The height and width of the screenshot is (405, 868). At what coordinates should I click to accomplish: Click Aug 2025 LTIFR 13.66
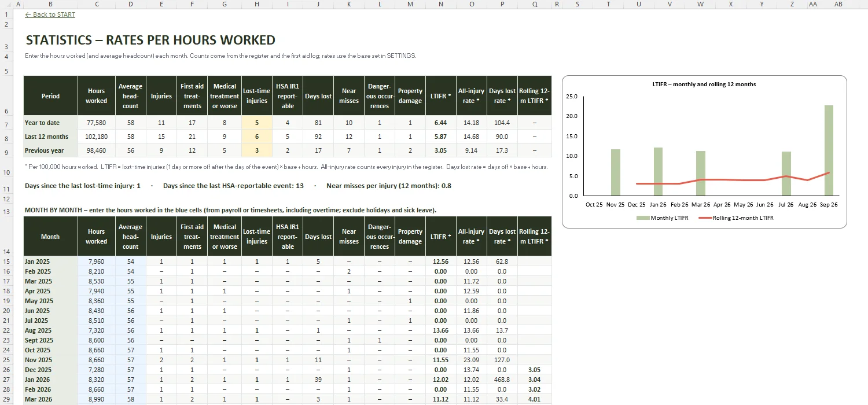tap(441, 330)
